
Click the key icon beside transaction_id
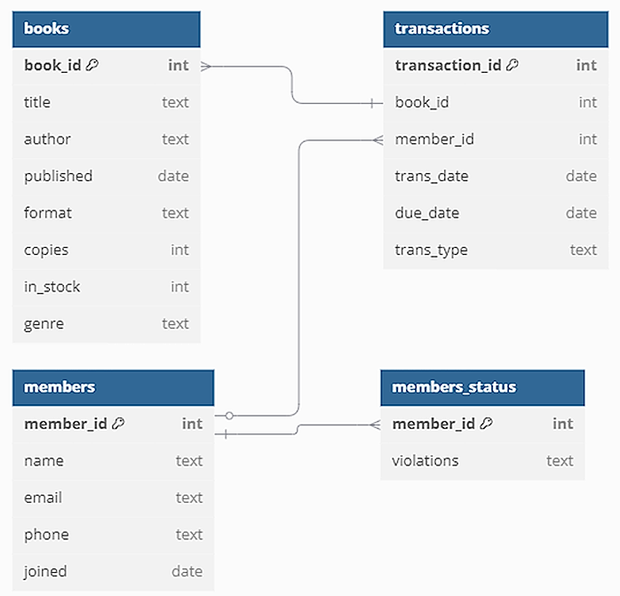coord(512,65)
